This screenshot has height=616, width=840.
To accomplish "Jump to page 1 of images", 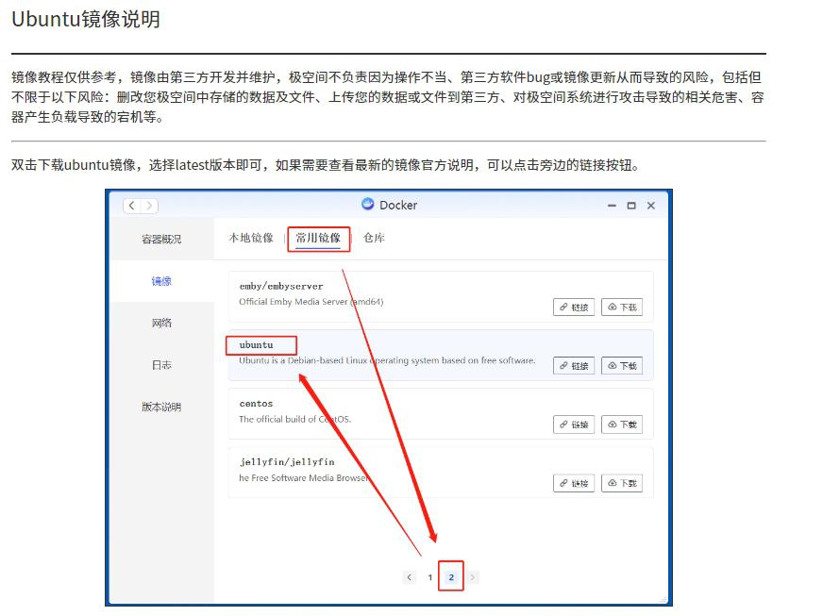I will [430, 577].
